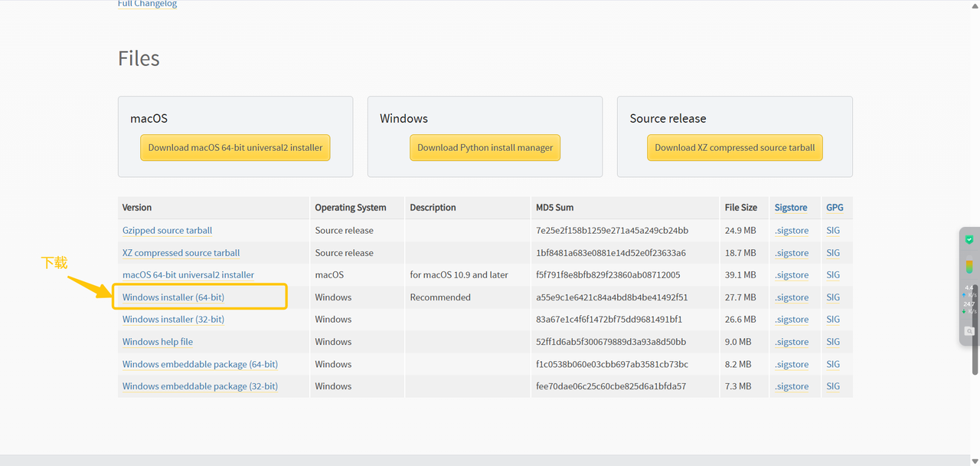Open the Windows installer (64-bit) link

click(173, 297)
